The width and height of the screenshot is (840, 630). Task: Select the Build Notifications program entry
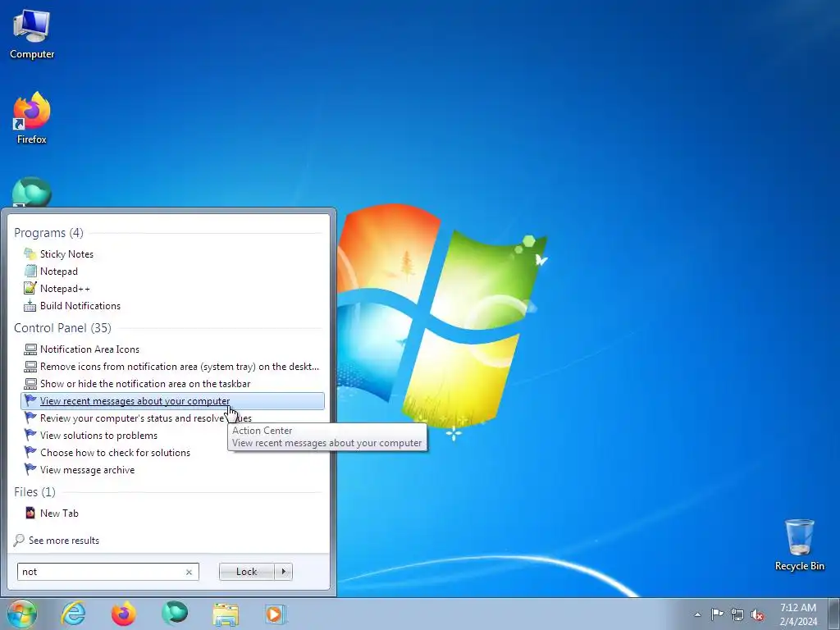172,305
